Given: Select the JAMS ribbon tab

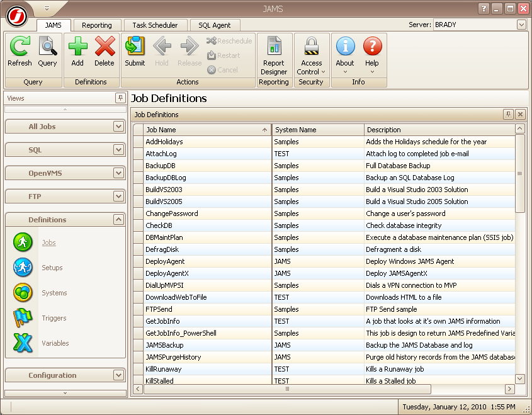Looking at the screenshot, I should point(54,25).
